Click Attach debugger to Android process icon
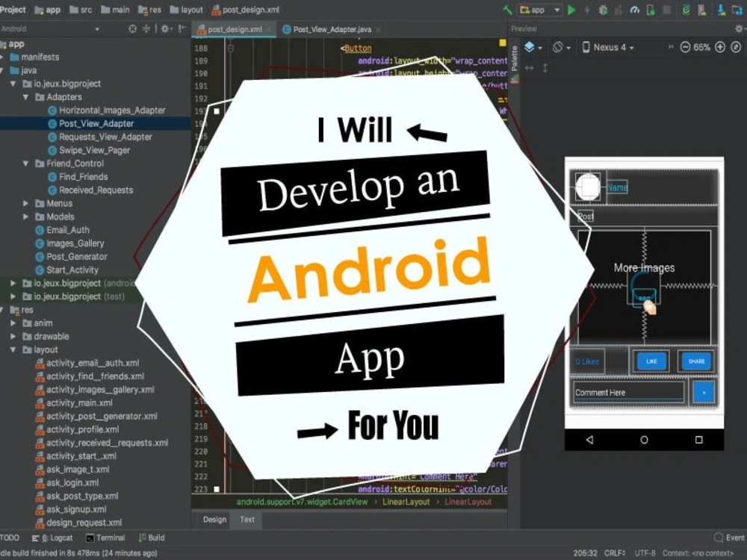 [651, 10]
